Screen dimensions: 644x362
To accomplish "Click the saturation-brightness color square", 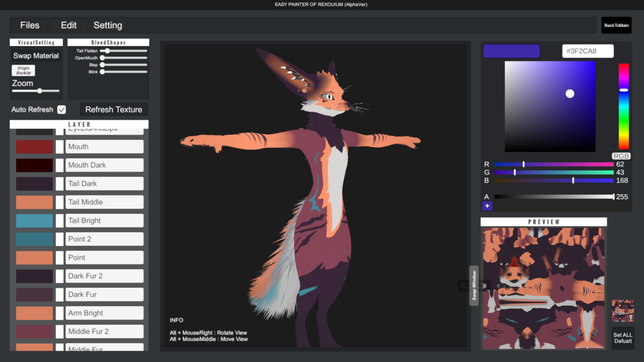I will [x=550, y=107].
